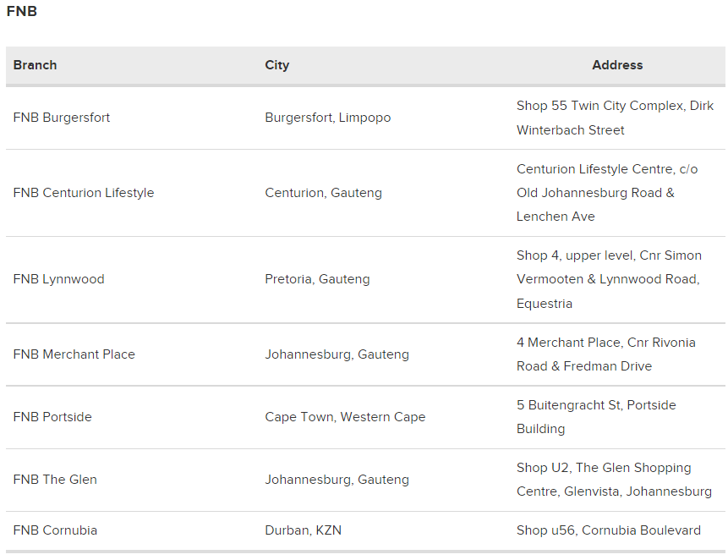Select the FNB Lynnwood branch cell
Screen dimensions: 728x560
(59, 279)
